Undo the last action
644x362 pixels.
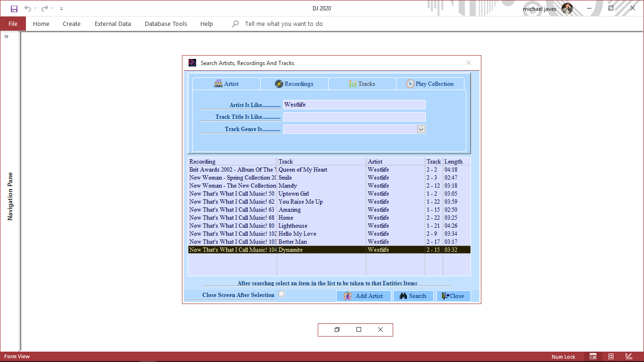[28, 8]
